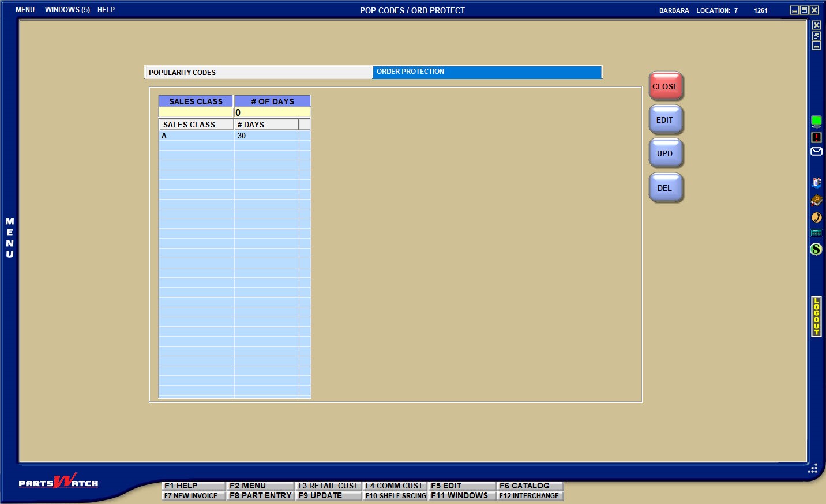Screen dimensions: 826x504
Task: Open the teal calendar icon
Action: tap(816, 233)
